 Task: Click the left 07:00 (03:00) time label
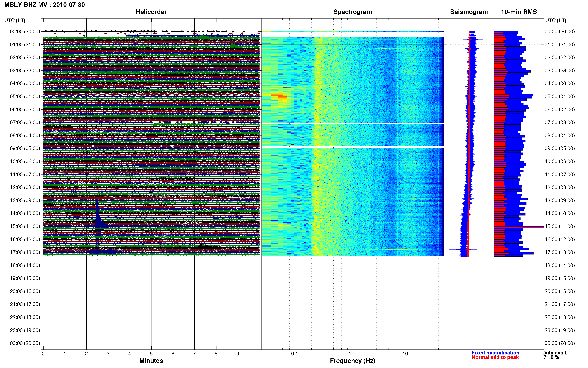[25, 122]
